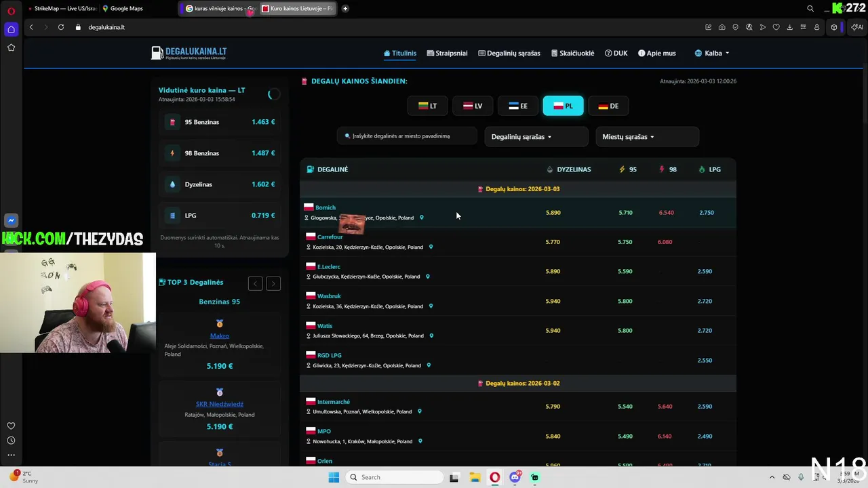
Task: Open the Apie mus nav item
Action: click(657, 53)
